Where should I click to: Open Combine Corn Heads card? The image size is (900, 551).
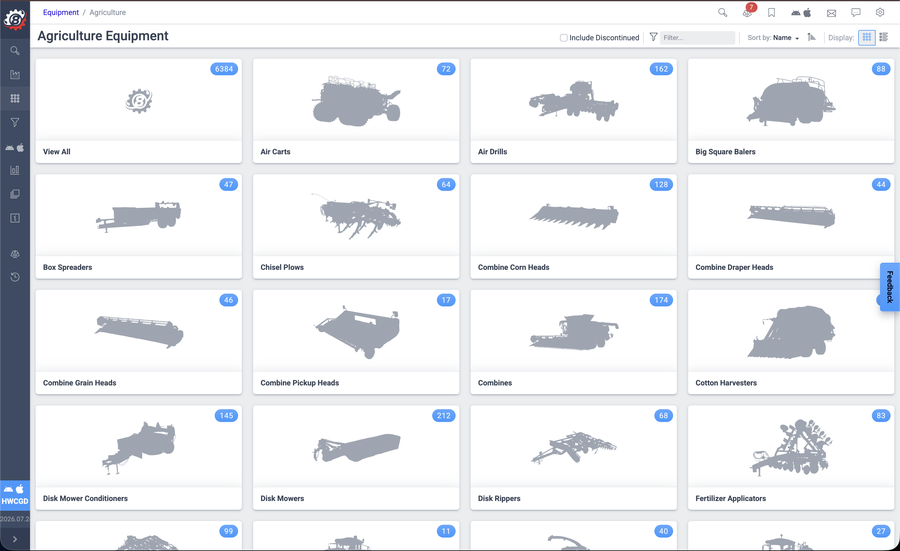click(573, 226)
